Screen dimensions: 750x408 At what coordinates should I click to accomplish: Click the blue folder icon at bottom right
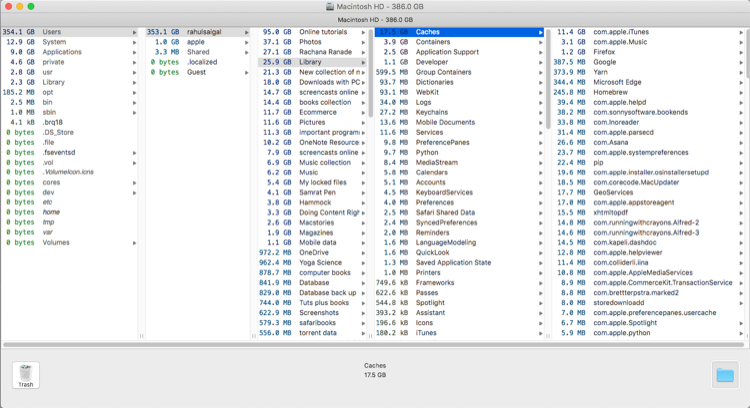point(725,375)
